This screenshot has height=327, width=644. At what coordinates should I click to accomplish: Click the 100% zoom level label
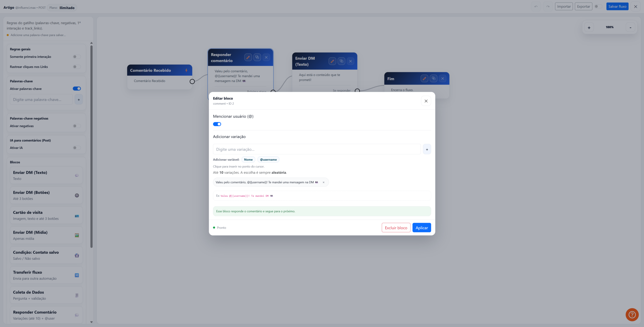pos(610,27)
